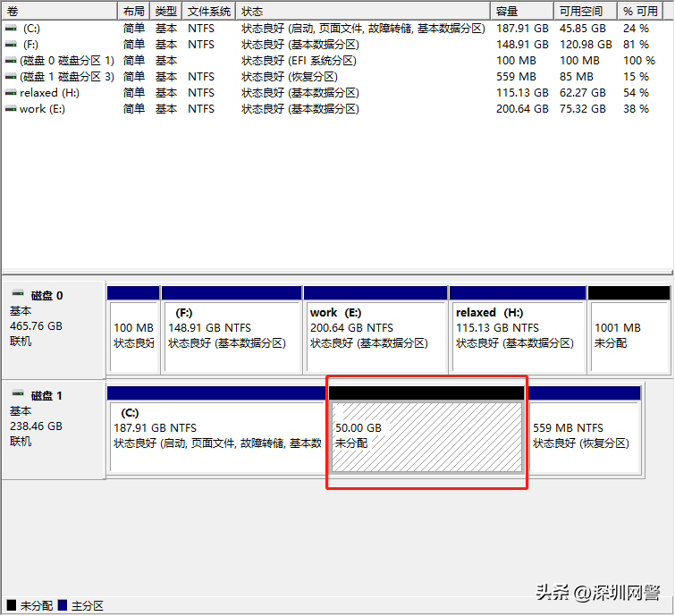Click drive icon beside work (E:) row
675x616 pixels.
pos(11,109)
